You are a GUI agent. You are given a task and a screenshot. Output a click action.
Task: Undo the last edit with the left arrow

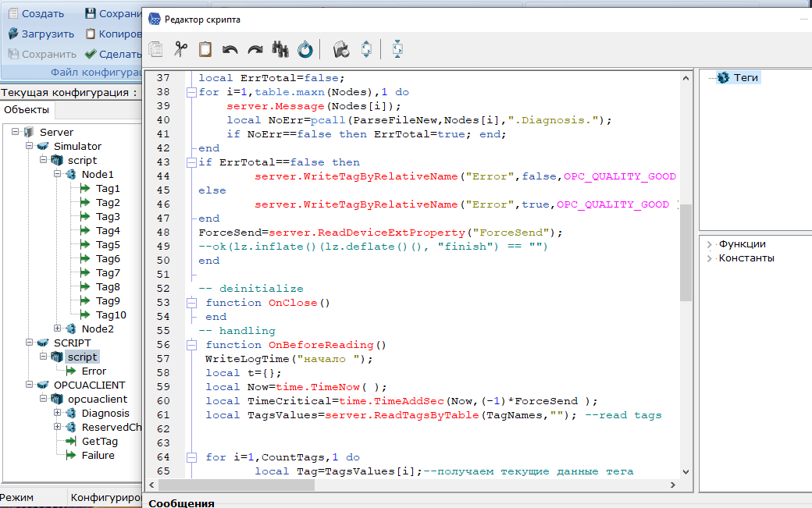pos(230,50)
